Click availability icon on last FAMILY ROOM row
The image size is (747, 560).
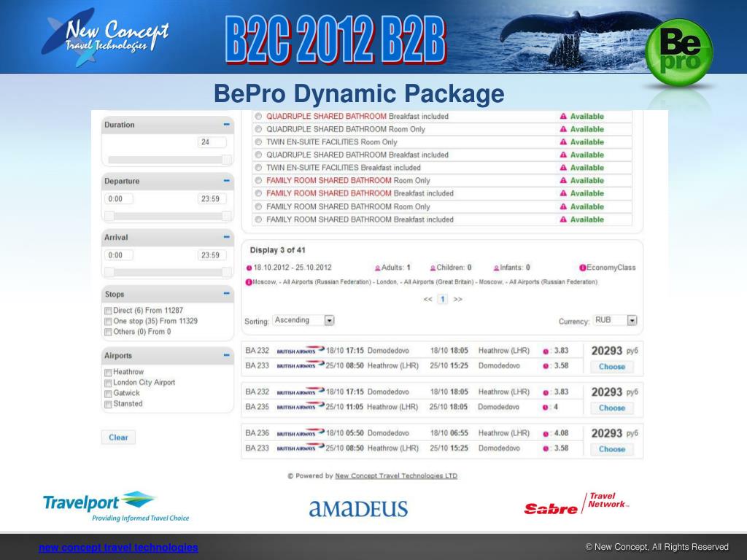click(x=563, y=219)
